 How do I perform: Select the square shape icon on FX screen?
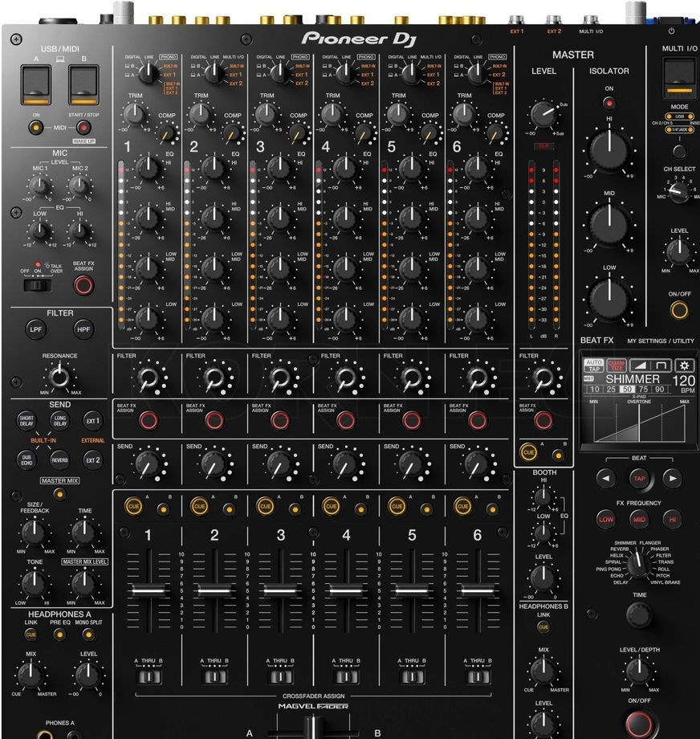point(661,365)
